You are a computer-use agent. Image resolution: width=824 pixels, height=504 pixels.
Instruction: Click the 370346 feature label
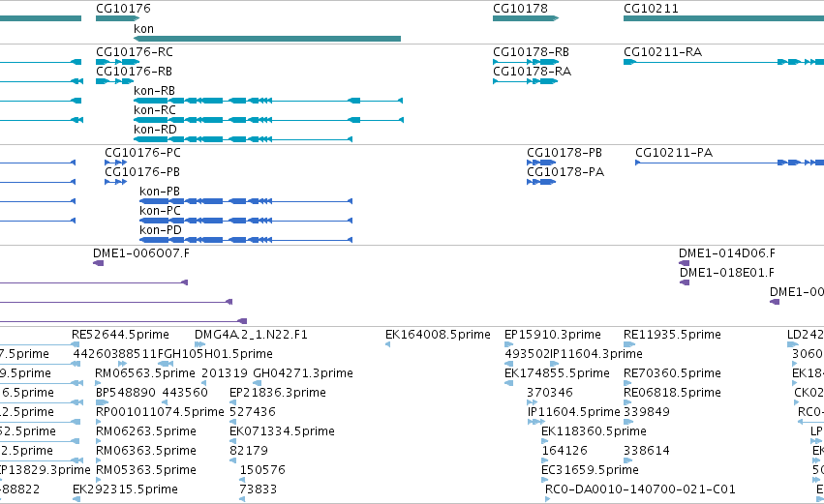point(550,393)
